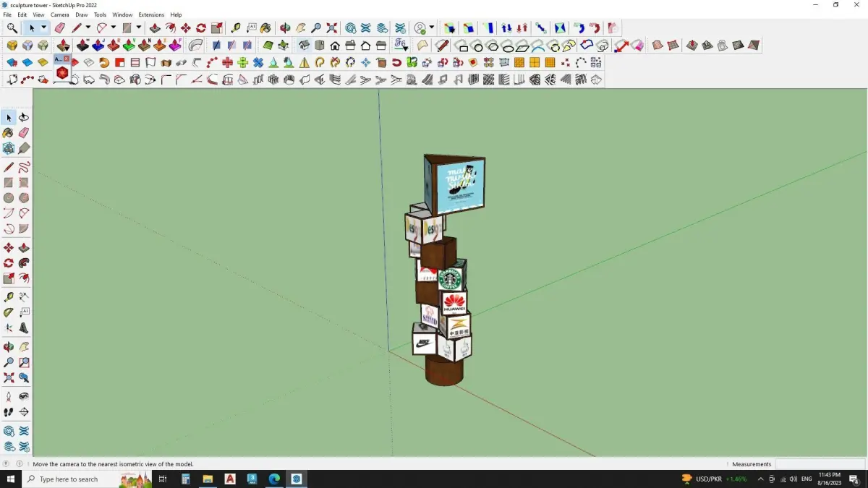Image resolution: width=868 pixels, height=488 pixels.
Task: Select the Move tool in left toolbar
Action: [9, 248]
